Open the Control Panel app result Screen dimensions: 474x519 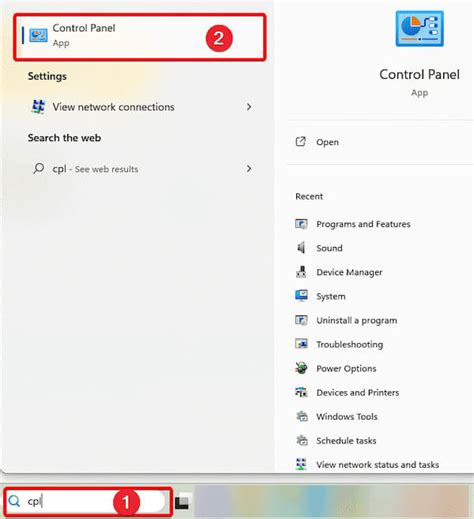[x=140, y=37]
